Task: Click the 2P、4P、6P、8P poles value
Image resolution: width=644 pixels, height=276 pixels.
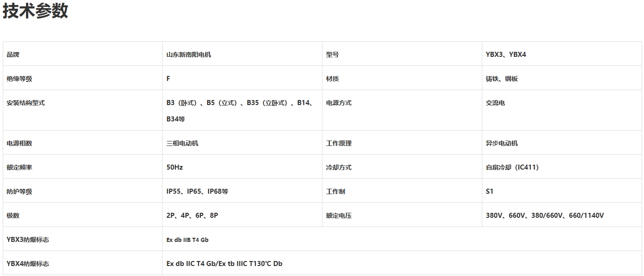Action: pos(192,216)
